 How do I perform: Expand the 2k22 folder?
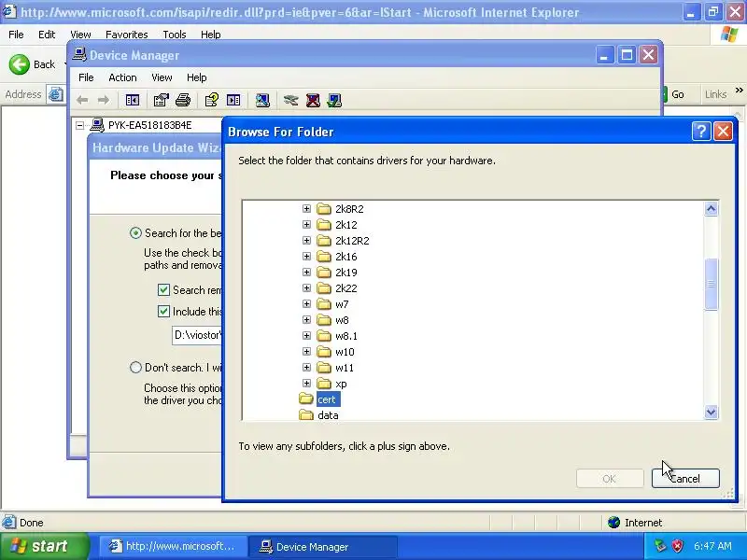pyautogui.click(x=306, y=288)
